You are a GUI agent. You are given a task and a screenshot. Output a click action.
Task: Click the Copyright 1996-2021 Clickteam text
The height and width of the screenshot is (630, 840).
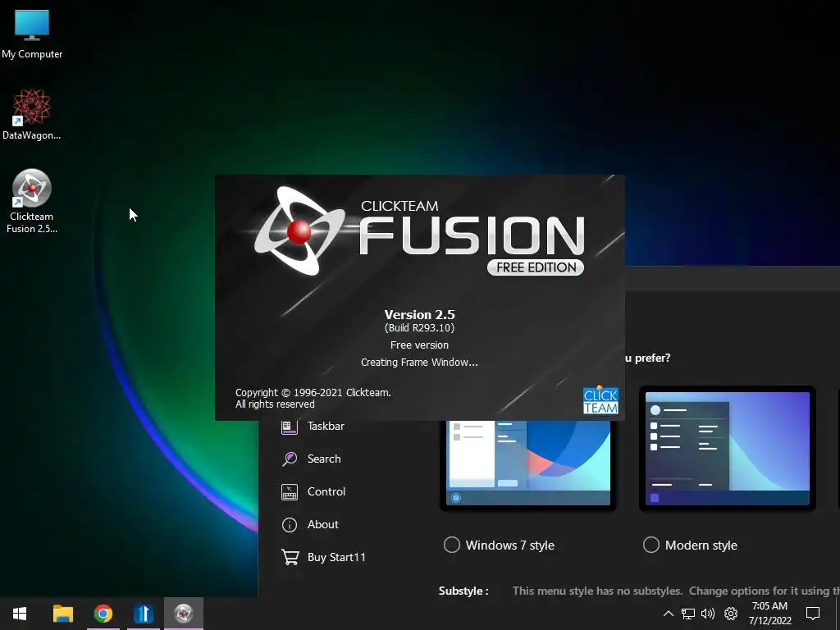[313, 393]
